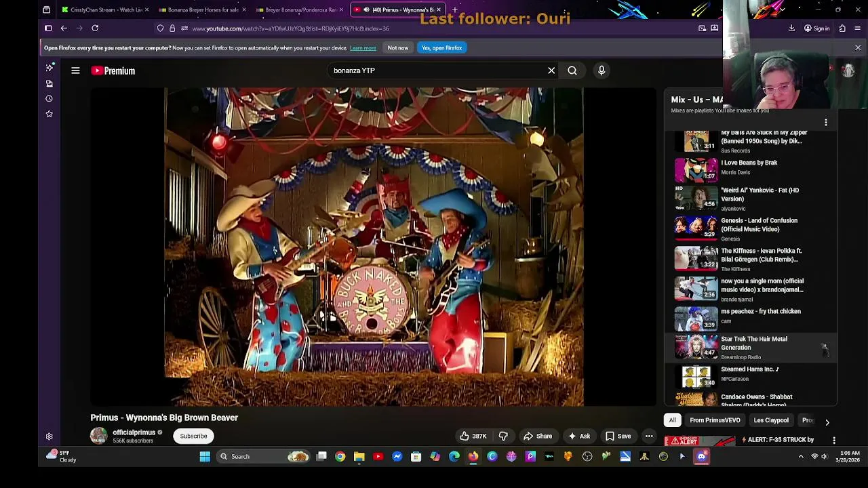Switch to 'Bonanza Breyer Horses for sale' tab

point(203,10)
